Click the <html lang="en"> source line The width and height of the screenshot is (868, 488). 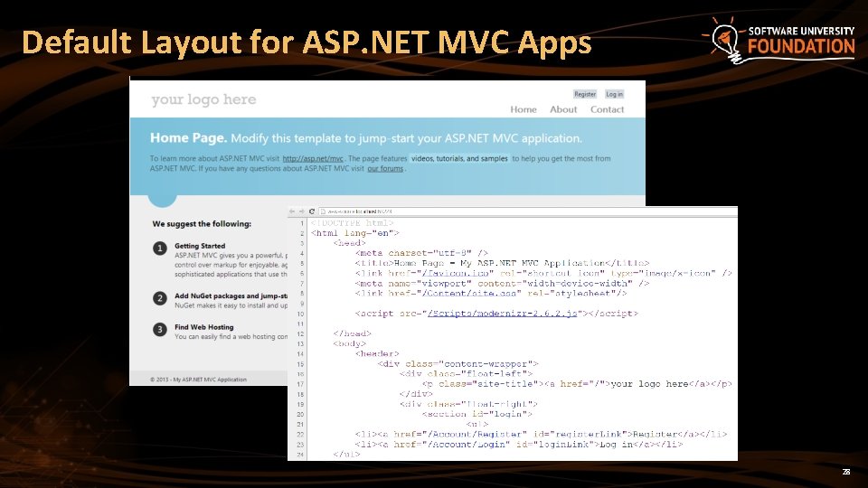pyautogui.click(x=354, y=233)
